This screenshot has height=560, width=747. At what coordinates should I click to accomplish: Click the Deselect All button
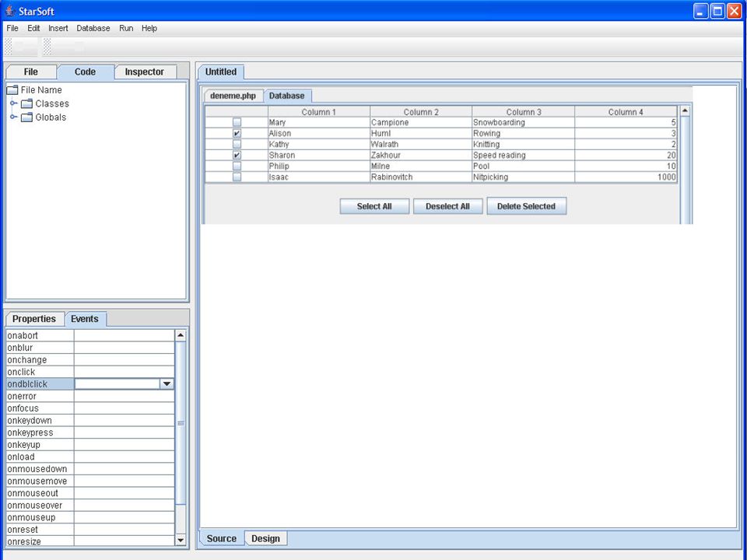(448, 206)
